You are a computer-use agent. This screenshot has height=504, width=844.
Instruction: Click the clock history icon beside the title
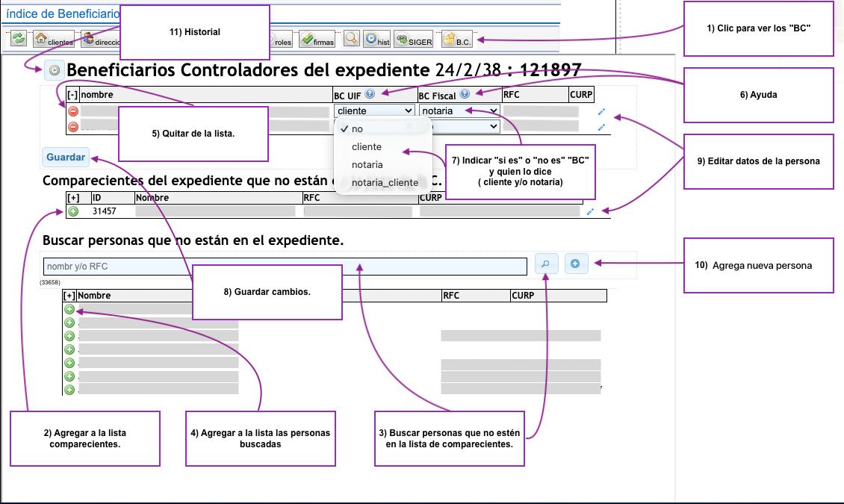(54, 71)
